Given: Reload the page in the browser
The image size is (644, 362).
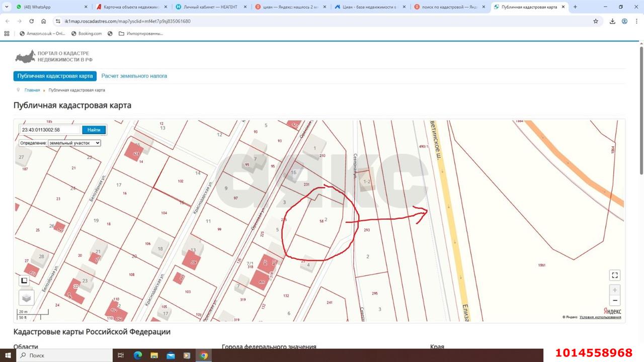Looking at the screenshot, I should point(32,21).
